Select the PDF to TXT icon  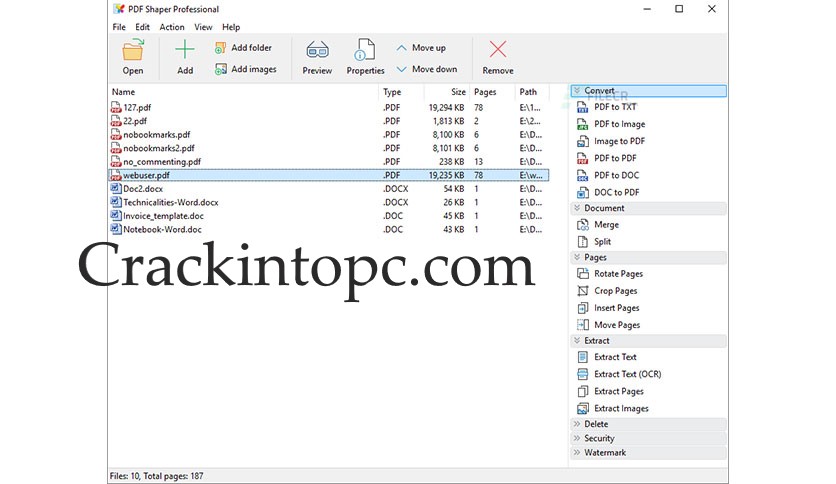(582, 107)
